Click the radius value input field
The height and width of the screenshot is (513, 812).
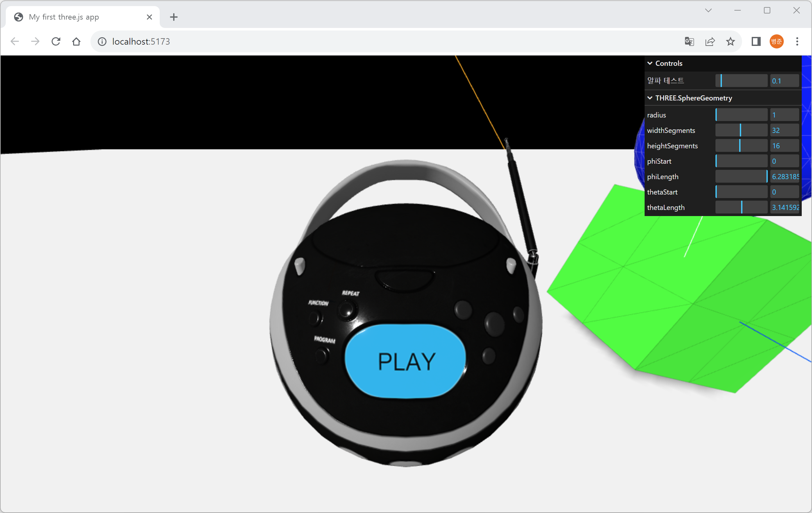[784, 115]
